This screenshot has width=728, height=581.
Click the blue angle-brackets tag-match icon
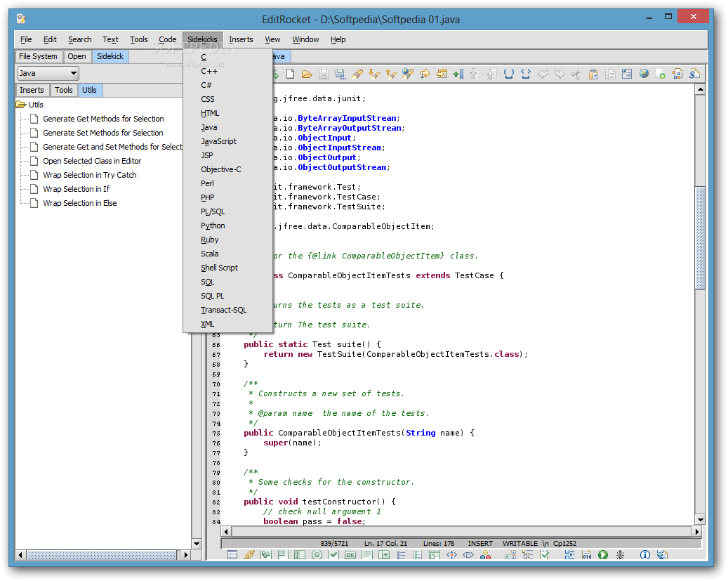point(526,74)
